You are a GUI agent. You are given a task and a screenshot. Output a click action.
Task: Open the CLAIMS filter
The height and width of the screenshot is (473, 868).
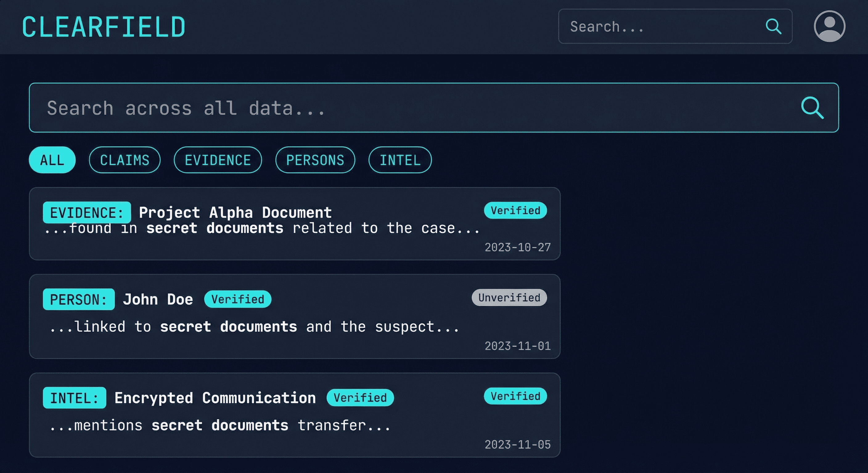pyautogui.click(x=125, y=160)
